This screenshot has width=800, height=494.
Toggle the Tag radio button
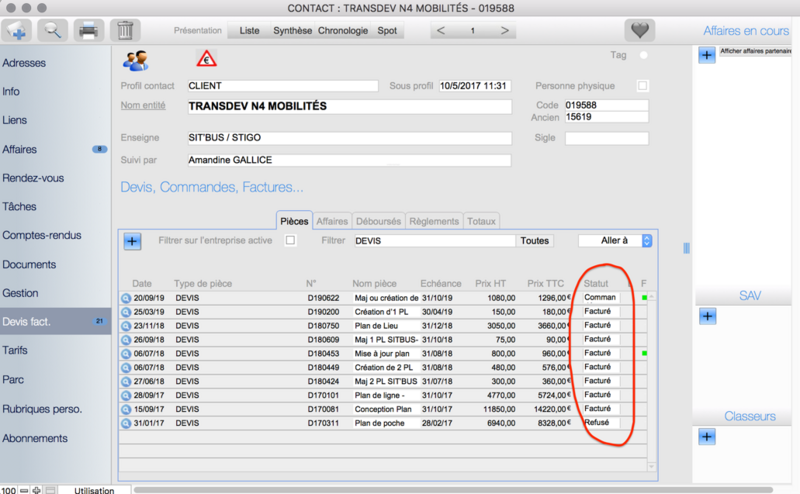tap(643, 55)
